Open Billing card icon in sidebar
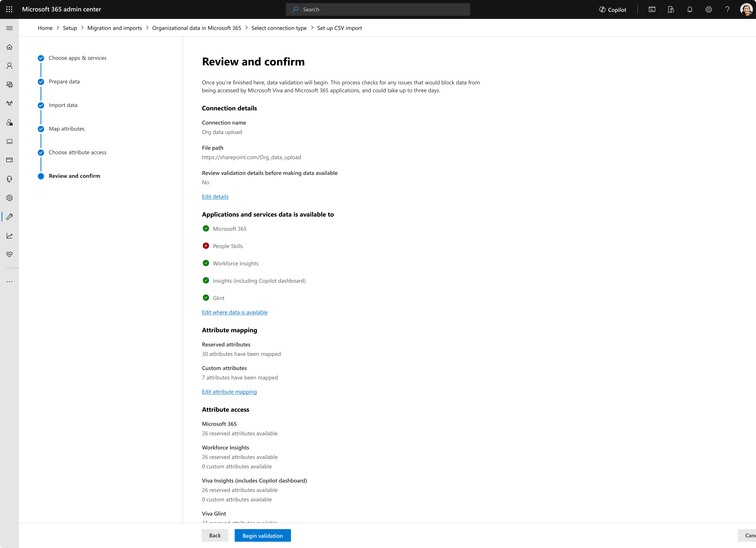Viewport: 756px width, 548px height. click(x=9, y=160)
